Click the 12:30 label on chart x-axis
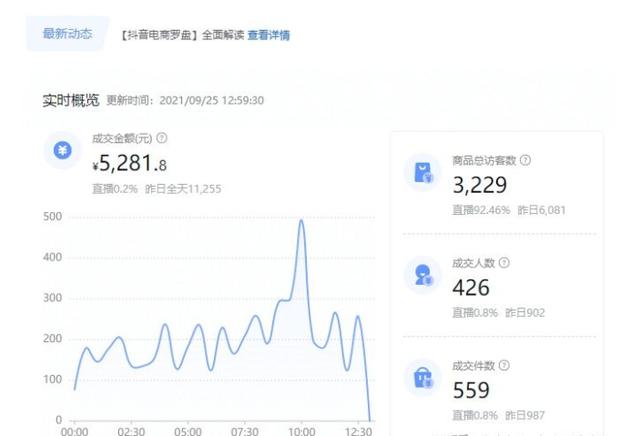This screenshot has width=640, height=436. 358,431
